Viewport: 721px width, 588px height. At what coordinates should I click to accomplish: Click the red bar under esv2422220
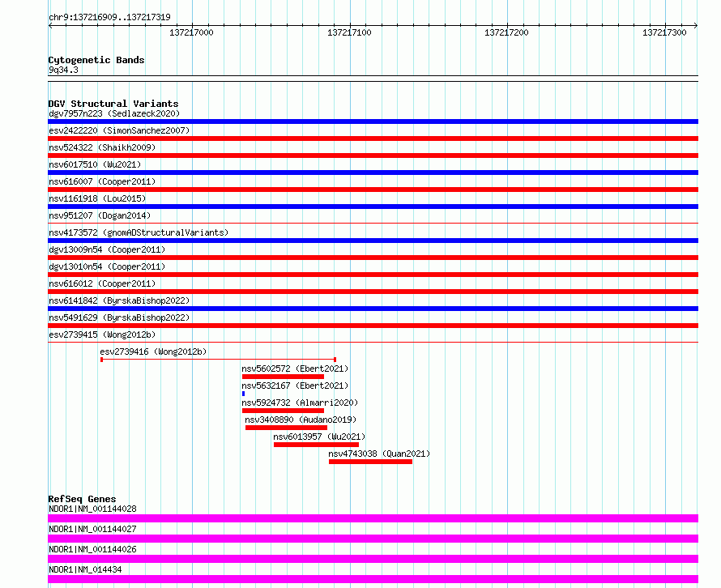pyautogui.click(x=373, y=138)
